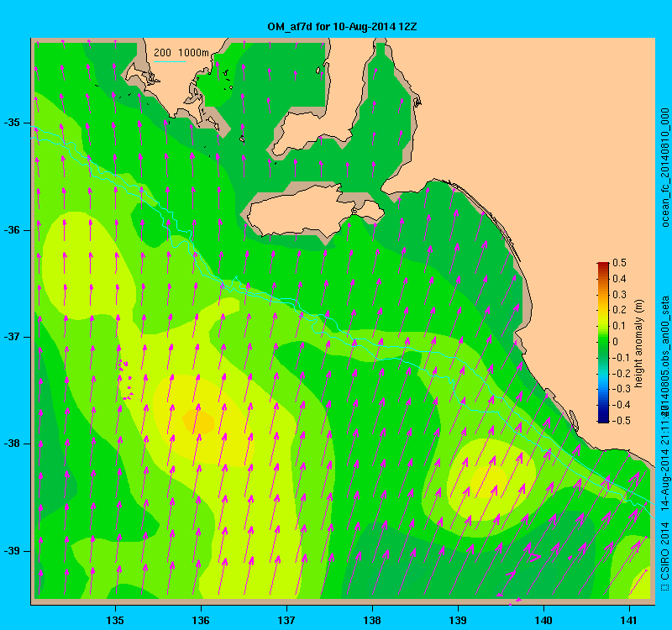The image size is (672, 630).
Task: Select the -0.4 colorbar label
Action: click(x=621, y=405)
